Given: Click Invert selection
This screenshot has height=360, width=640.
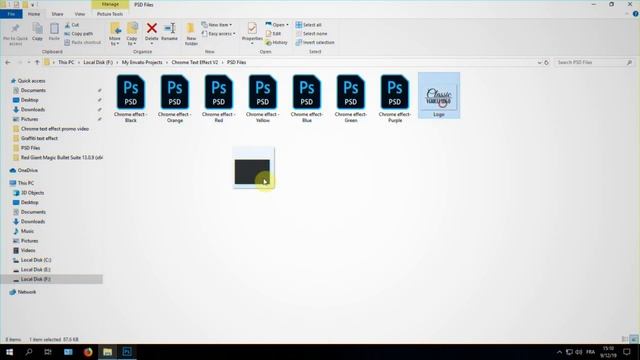Looking at the screenshot, I should (x=315, y=42).
